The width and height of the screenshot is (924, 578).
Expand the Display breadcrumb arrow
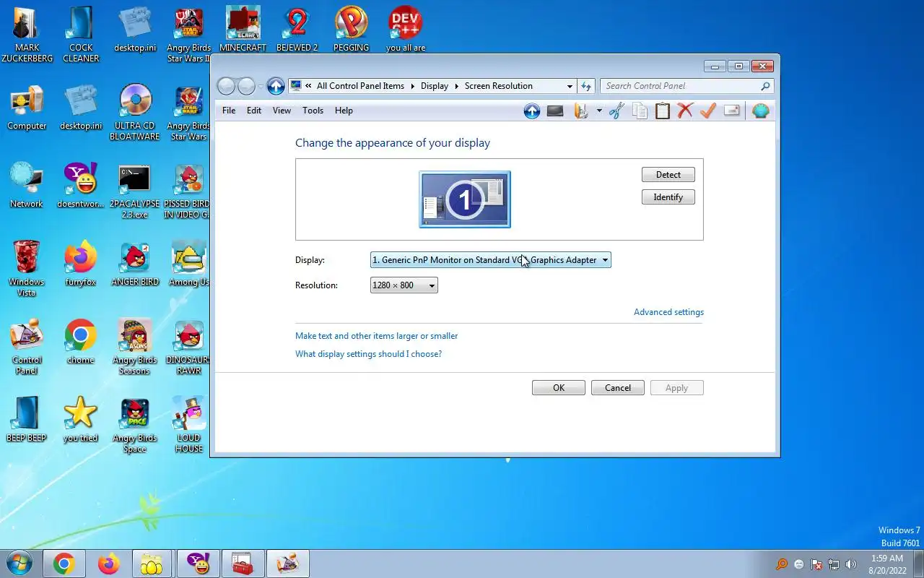click(456, 86)
